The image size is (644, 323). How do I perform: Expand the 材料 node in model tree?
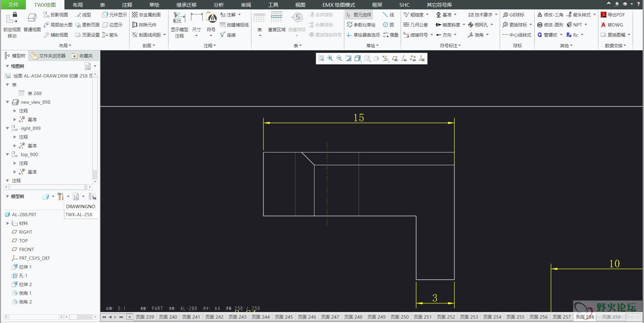(7, 223)
